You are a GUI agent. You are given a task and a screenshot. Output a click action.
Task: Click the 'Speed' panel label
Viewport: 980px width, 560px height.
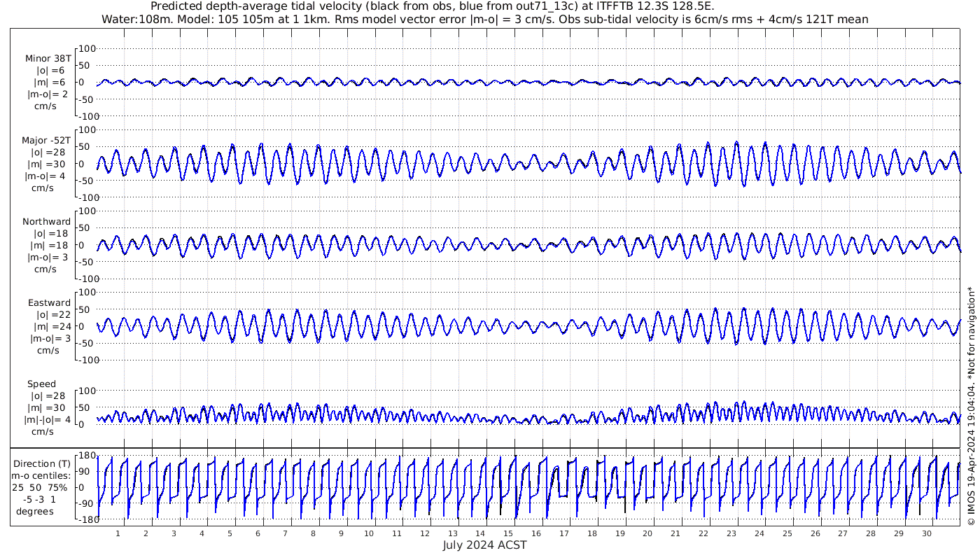41,384
